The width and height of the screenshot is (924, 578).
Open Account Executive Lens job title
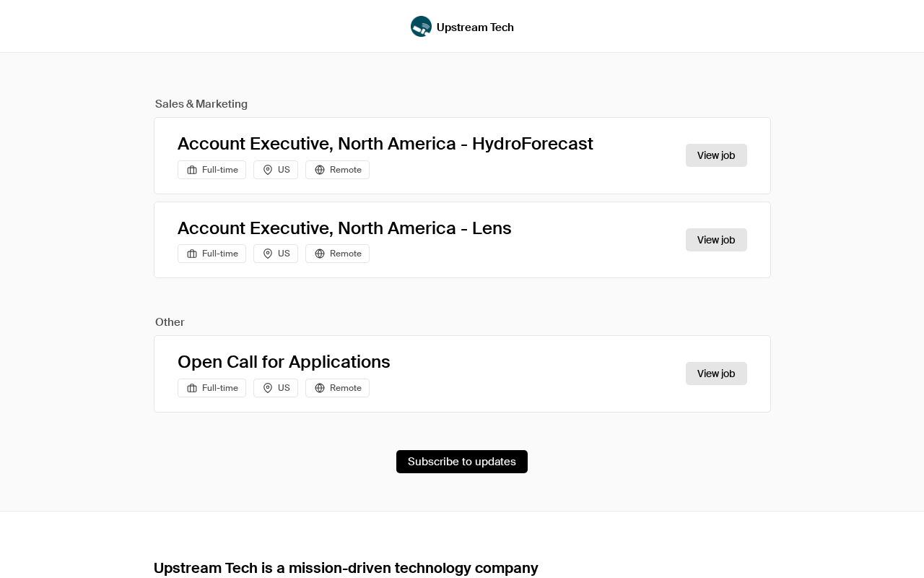(344, 228)
